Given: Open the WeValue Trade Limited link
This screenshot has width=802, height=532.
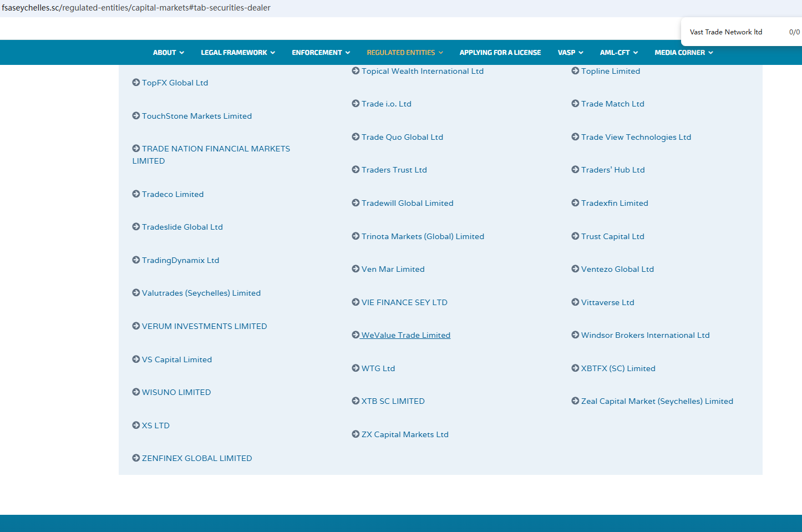Looking at the screenshot, I should point(405,335).
